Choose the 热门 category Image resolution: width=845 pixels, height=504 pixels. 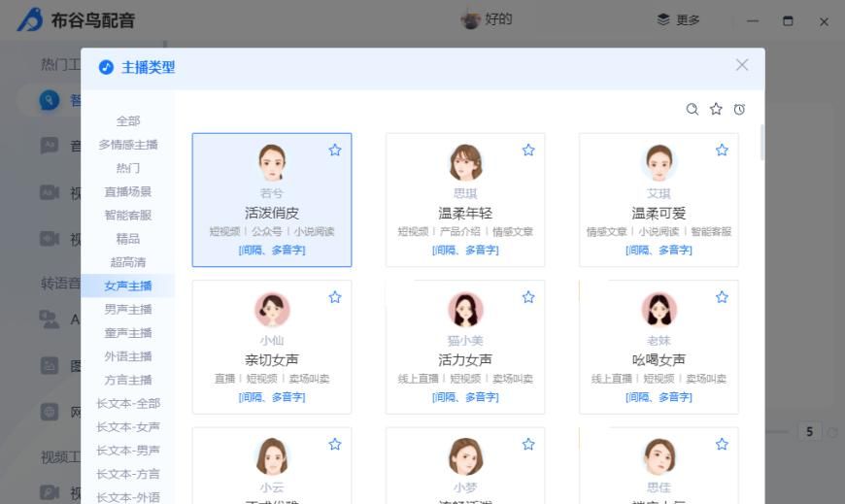point(127,168)
